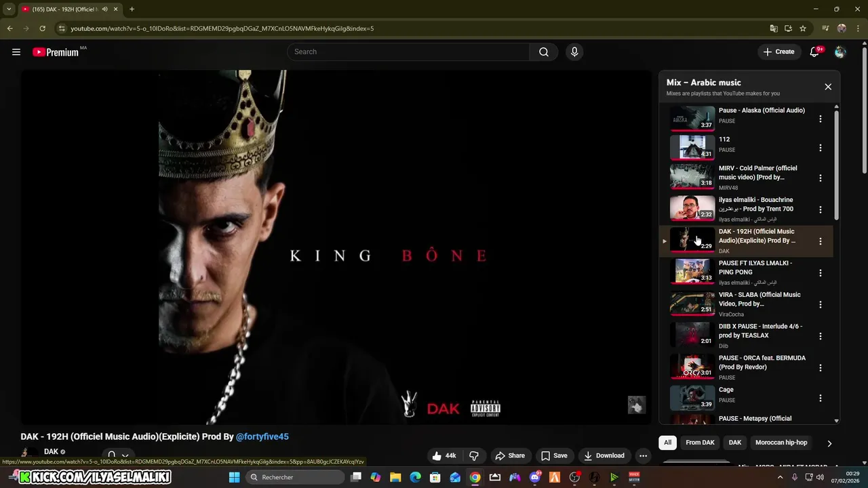This screenshot has height=488, width=868.
Task: Play PAUSE - ORCA feat. BERMUDA title
Action: pyautogui.click(x=762, y=363)
